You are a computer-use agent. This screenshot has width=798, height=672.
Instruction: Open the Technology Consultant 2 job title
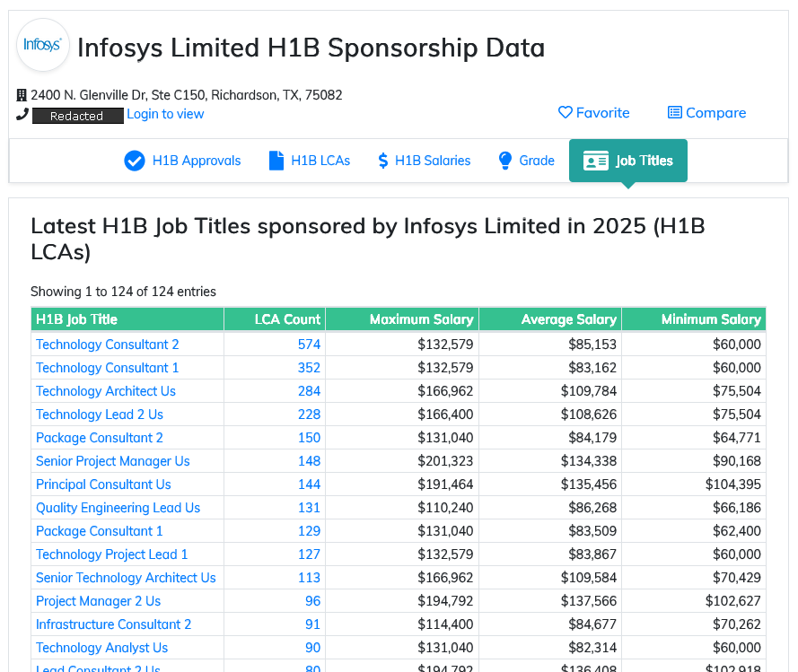coord(107,345)
